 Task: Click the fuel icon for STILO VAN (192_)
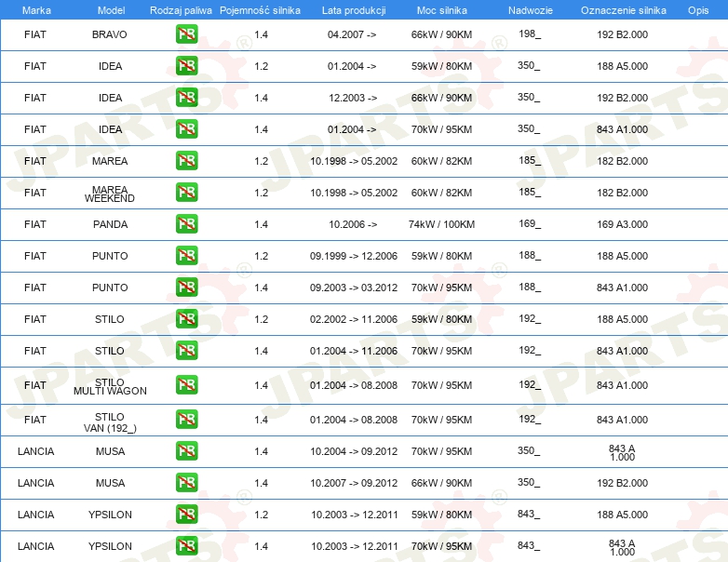click(186, 419)
